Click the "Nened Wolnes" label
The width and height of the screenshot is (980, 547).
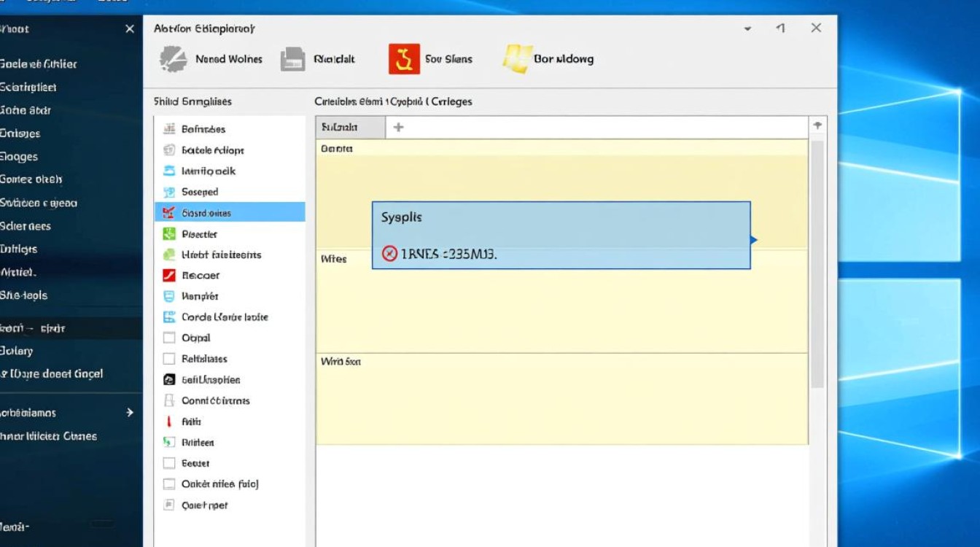[229, 59]
